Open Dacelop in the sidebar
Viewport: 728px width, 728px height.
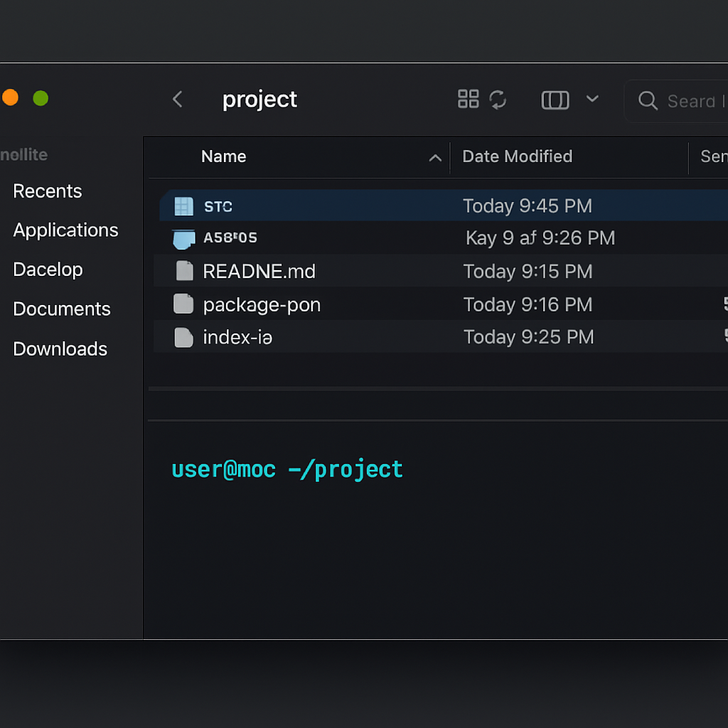48,269
